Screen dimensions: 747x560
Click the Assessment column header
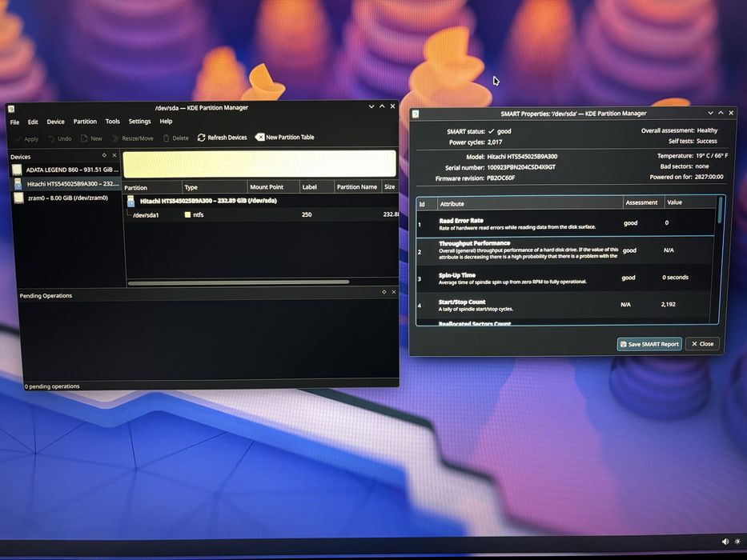pyautogui.click(x=643, y=202)
